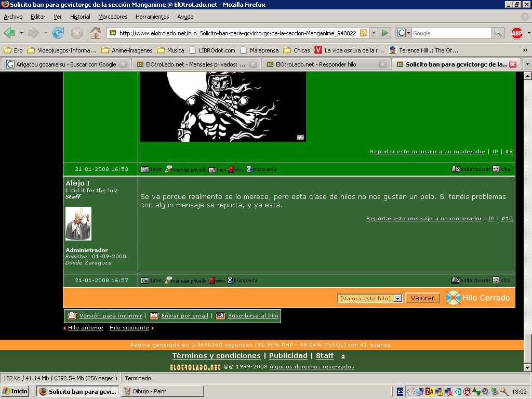Open the Marcadores menu
Screen dimensions: 532x399
click(113, 17)
